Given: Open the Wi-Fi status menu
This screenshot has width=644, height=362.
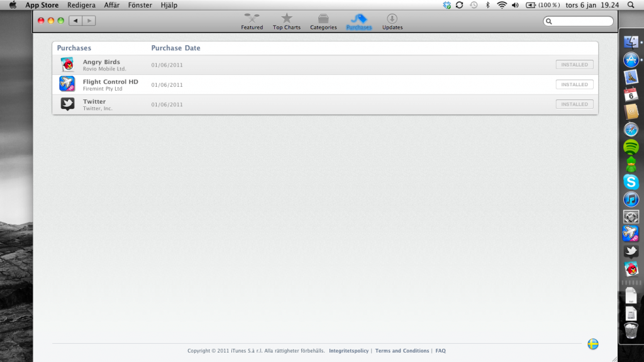Looking at the screenshot, I should tap(501, 5).
